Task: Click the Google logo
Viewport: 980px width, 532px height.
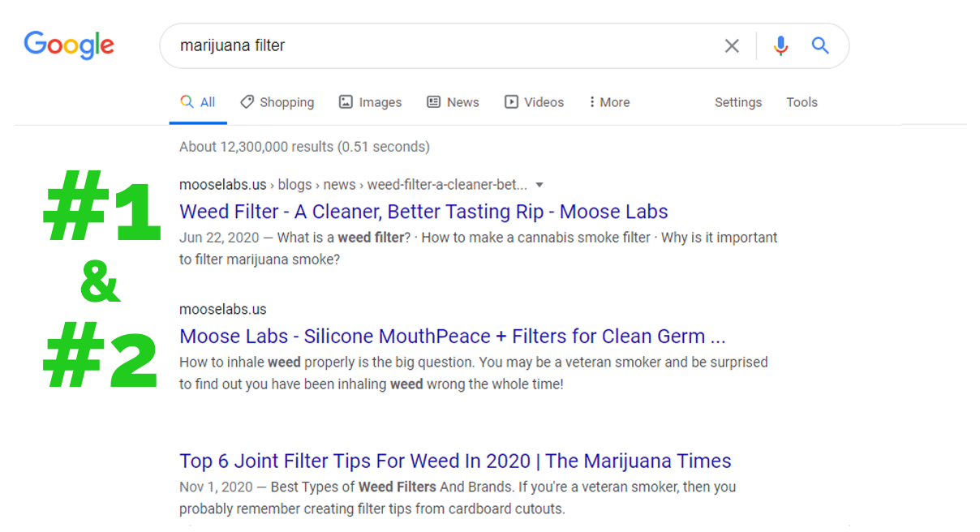Action: point(69,45)
